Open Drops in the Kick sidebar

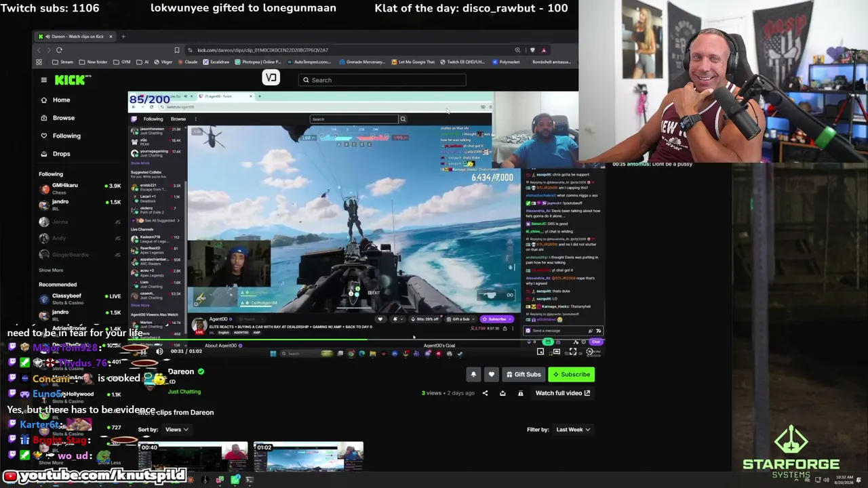[x=61, y=154]
